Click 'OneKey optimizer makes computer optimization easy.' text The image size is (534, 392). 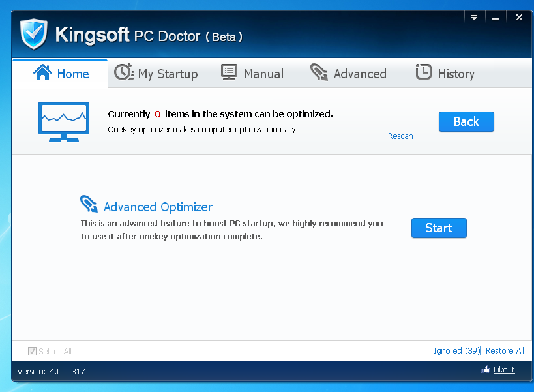(203, 130)
